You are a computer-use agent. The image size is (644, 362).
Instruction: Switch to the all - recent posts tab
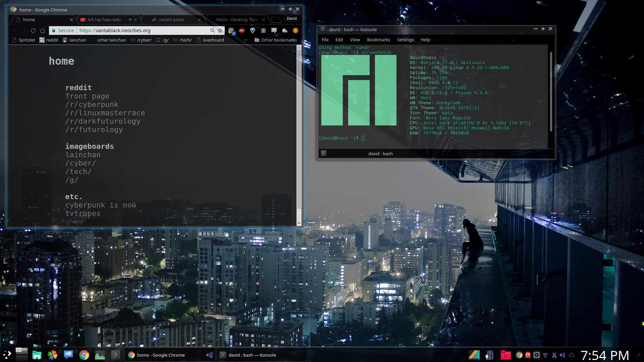click(x=168, y=20)
